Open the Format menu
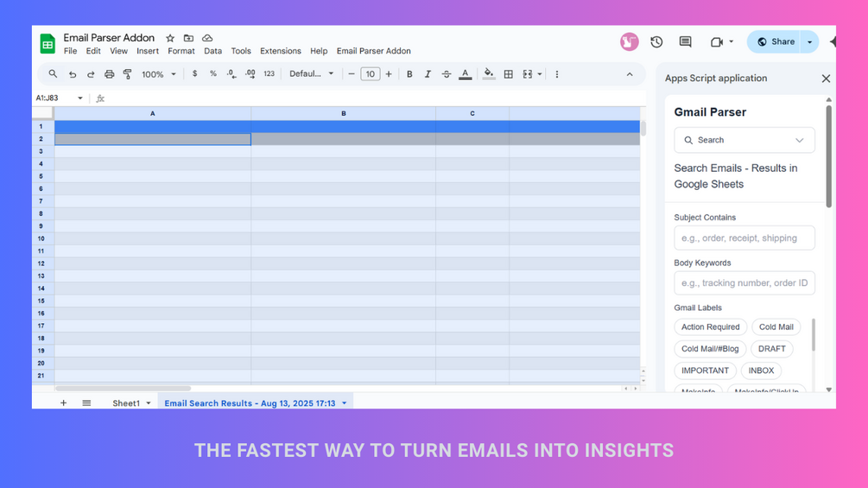Screen dimensions: 868x488 181,51
